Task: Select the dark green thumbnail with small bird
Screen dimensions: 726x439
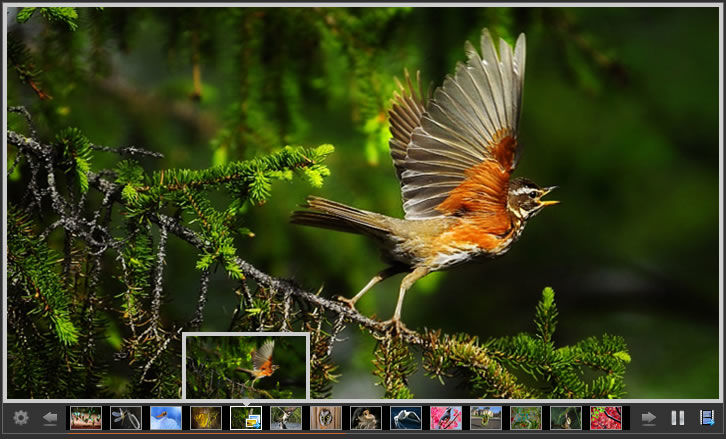Action: 566,418
